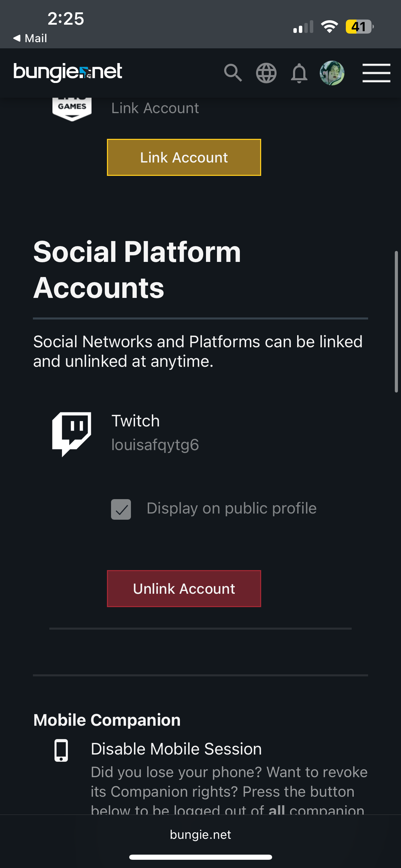Tap the search magnifier icon
Viewport: 401px width, 868px height.
pyautogui.click(x=233, y=73)
